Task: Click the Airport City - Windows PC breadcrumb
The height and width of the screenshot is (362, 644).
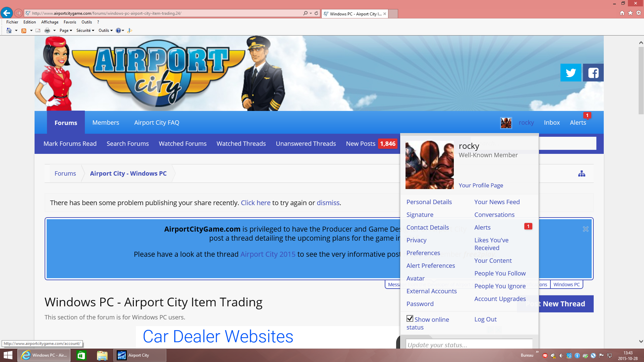Action: (x=128, y=174)
